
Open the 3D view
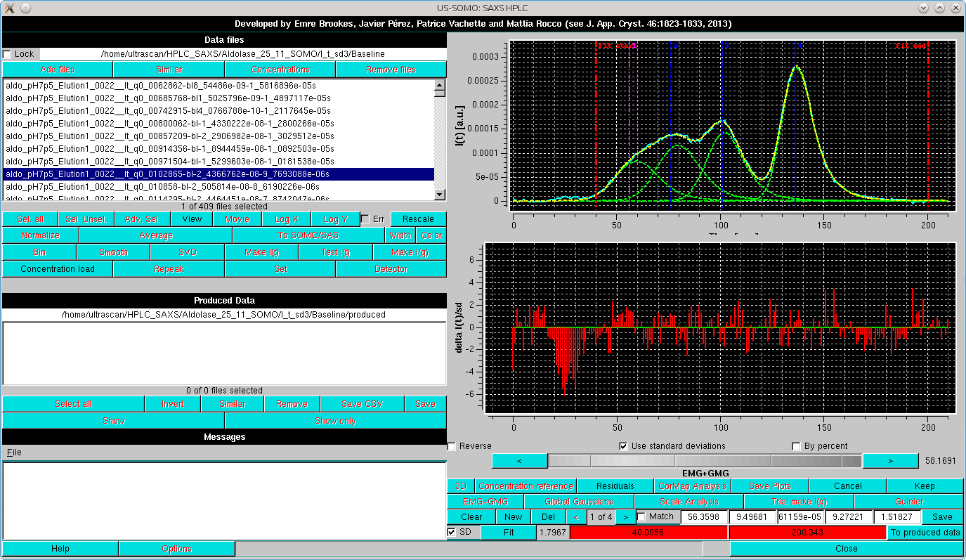[x=461, y=486]
